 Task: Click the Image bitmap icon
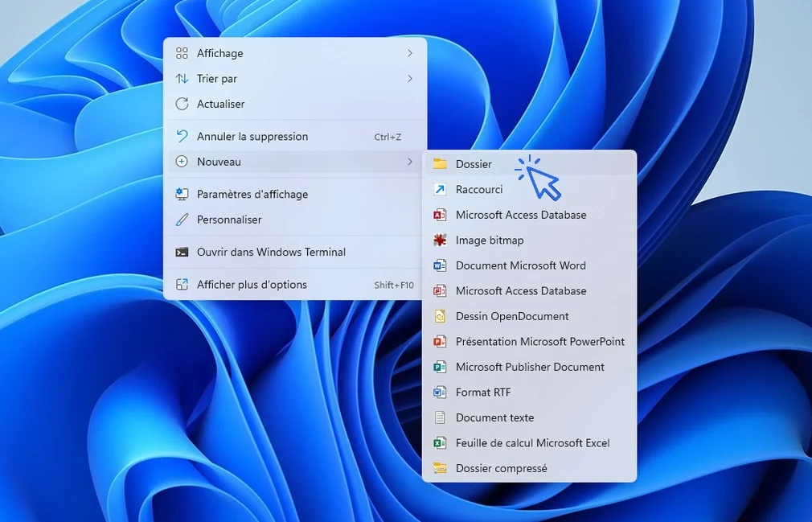[x=441, y=240]
